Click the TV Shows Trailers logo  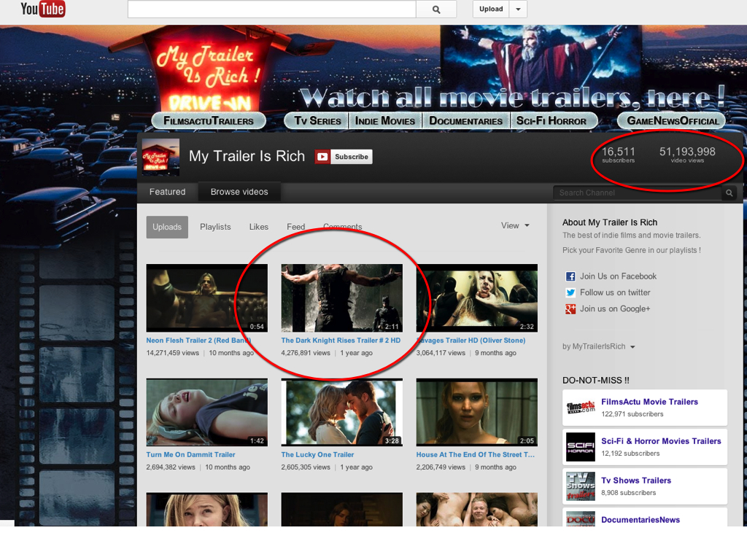coord(580,486)
